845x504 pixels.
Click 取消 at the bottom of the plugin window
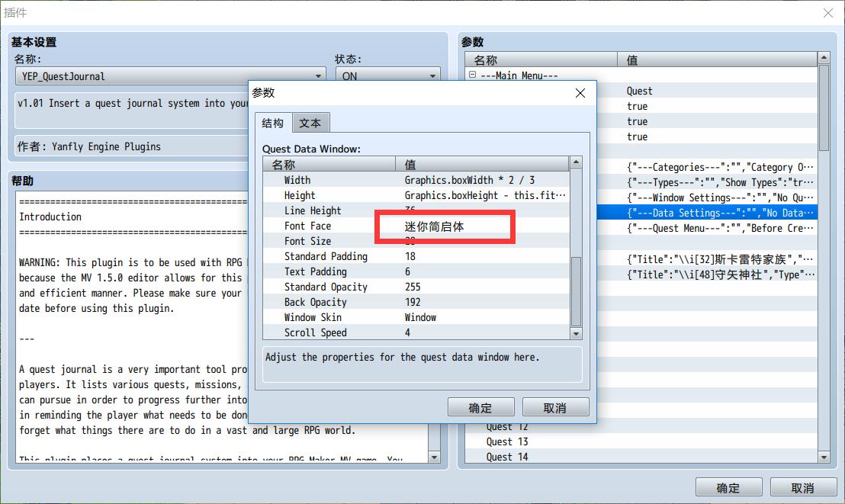[803, 487]
